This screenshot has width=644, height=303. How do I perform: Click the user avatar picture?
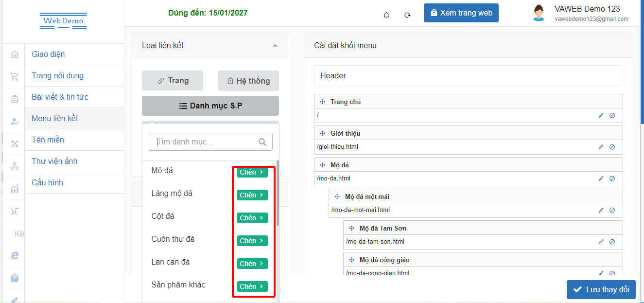pos(539,13)
